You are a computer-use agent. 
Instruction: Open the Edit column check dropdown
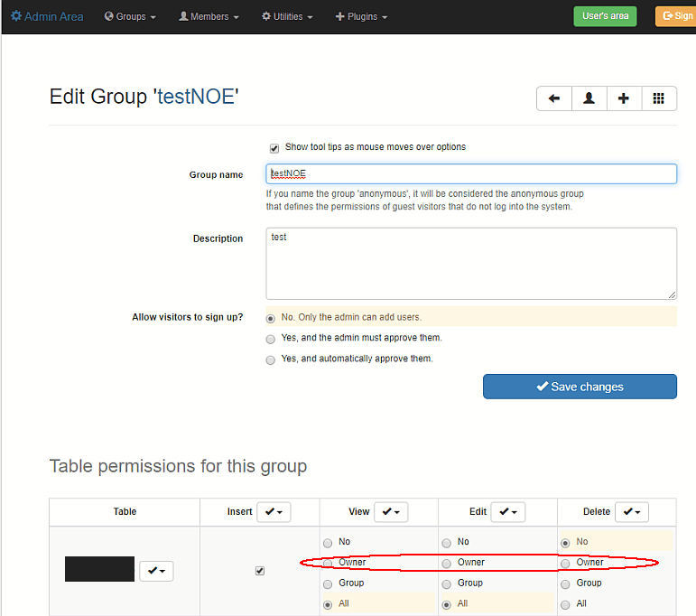coord(508,511)
